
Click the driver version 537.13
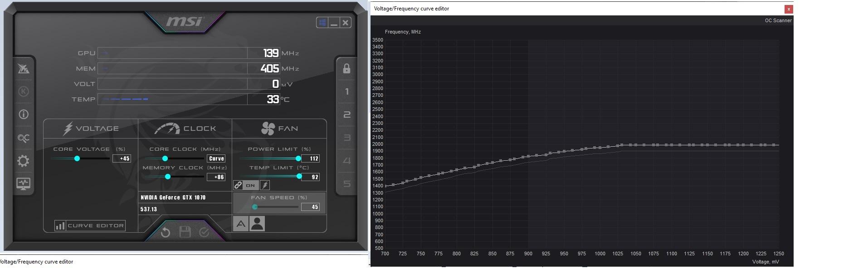pos(149,209)
